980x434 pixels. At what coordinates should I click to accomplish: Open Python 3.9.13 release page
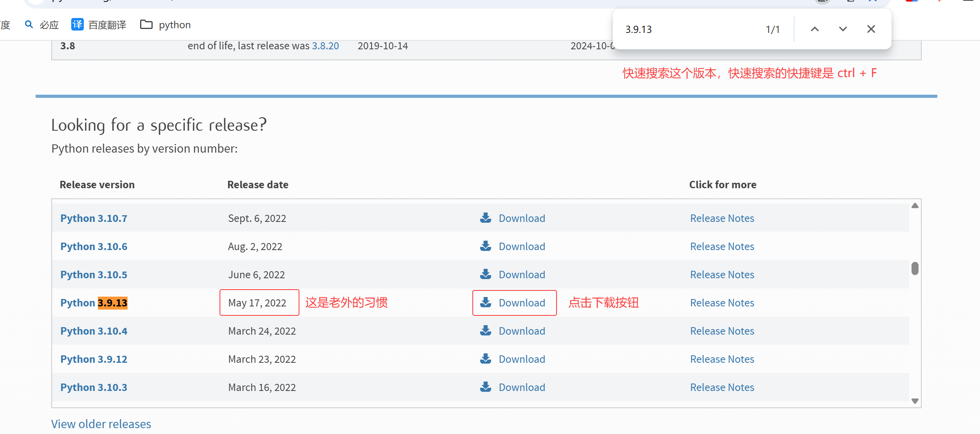[x=94, y=303]
